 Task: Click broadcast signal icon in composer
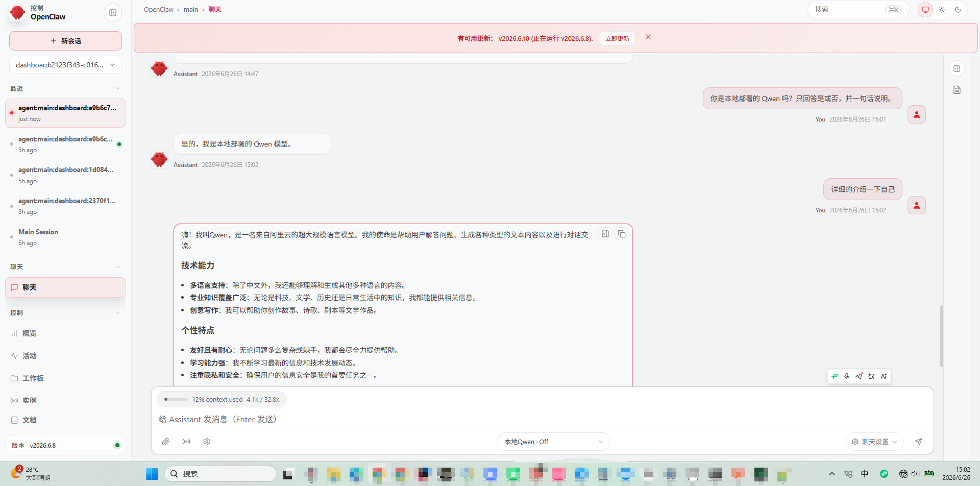[186, 442]
